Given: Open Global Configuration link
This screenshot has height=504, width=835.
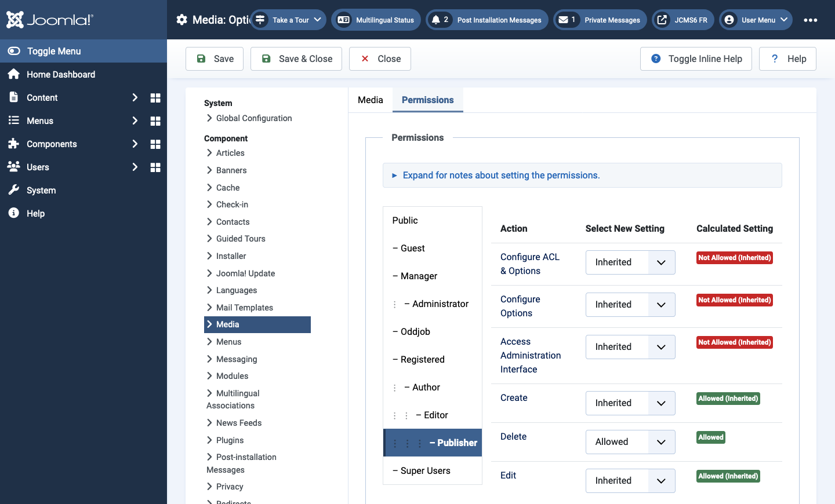Looking at the screenshot, I should [254, 118].
